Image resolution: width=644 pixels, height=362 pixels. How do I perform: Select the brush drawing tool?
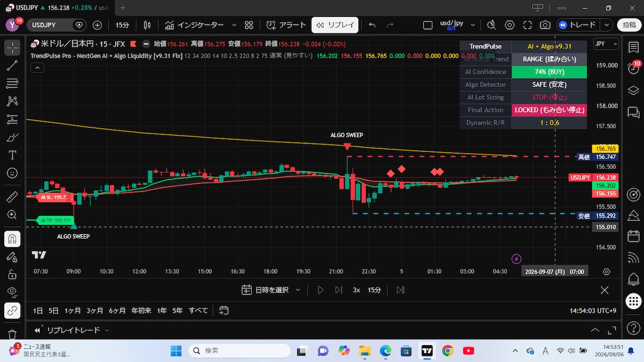coord(12,137)
